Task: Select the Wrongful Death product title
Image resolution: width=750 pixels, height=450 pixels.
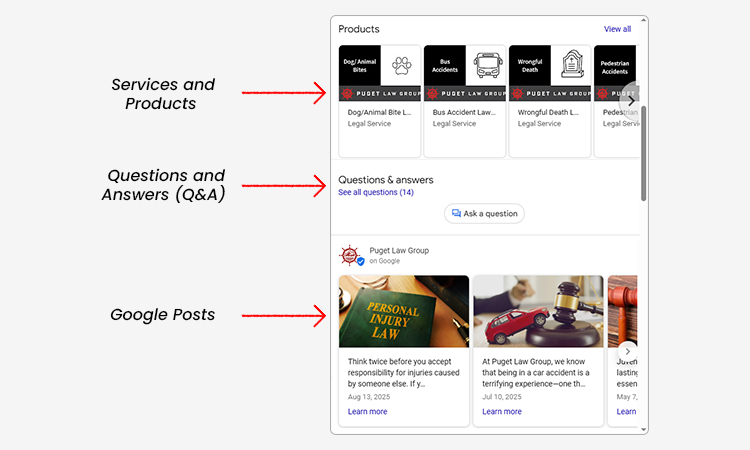Action: [x=548, y=113]
